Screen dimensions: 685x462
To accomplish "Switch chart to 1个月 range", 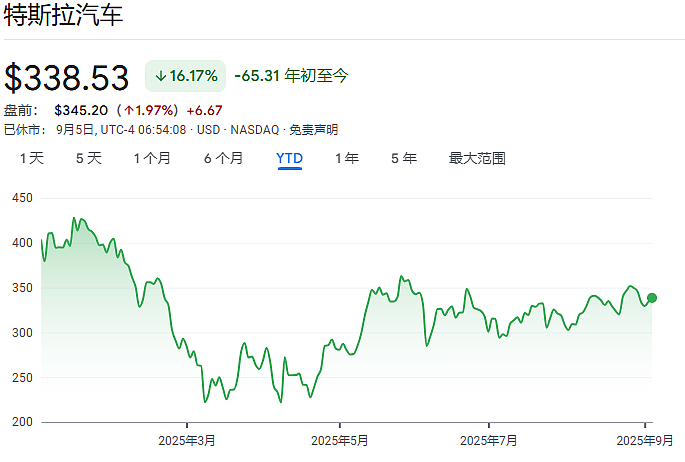I will coord(152,158).
